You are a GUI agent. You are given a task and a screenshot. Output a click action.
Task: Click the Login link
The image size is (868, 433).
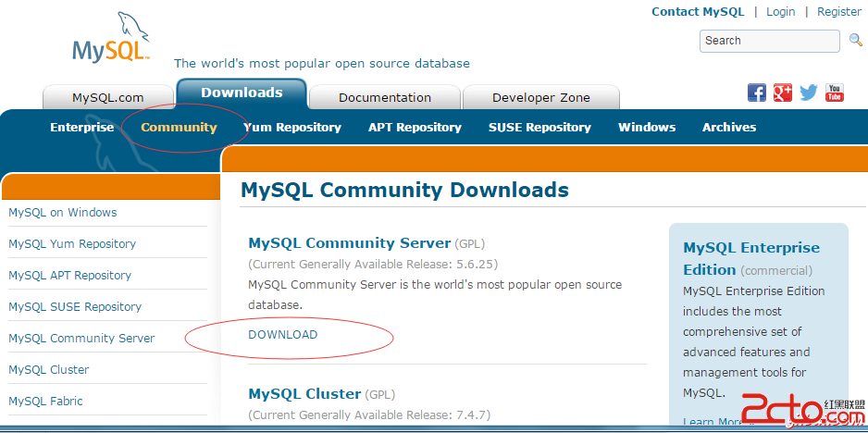coord(780,12)
